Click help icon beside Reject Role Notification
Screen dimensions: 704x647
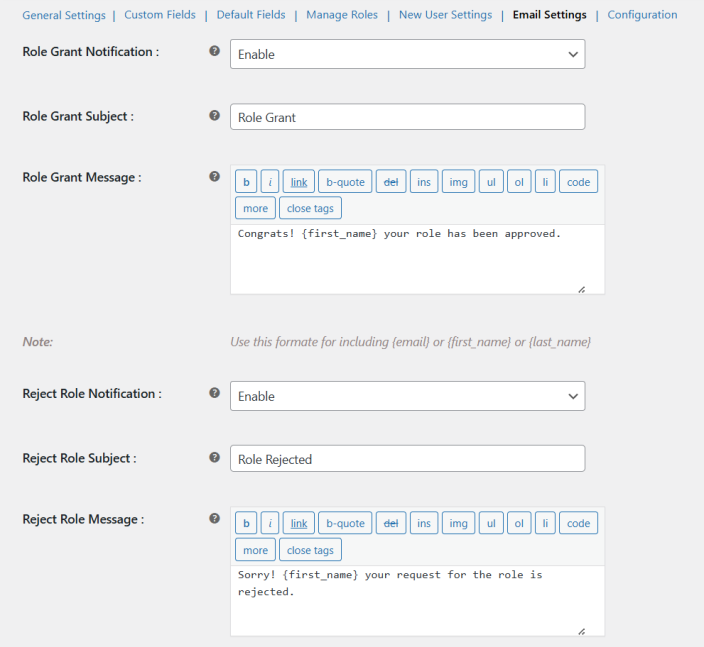click(x=215, y=393)
